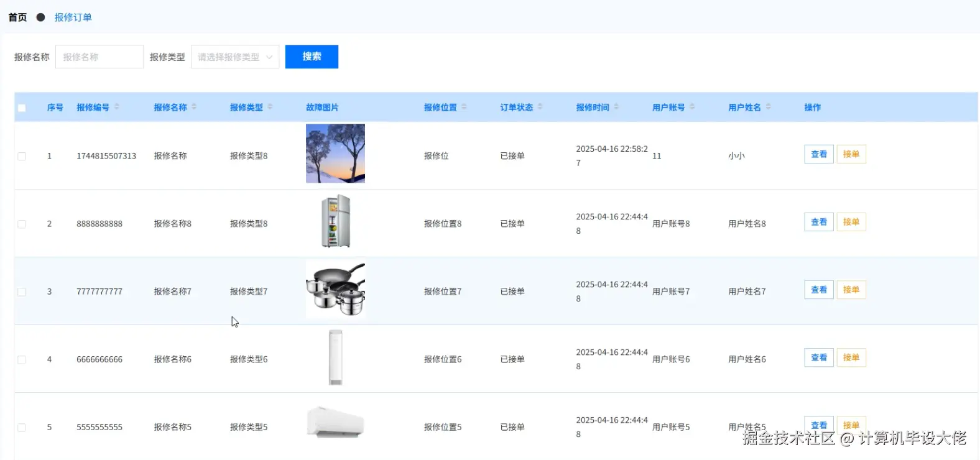Select the 故障图片 column header
Screen dimensions: 980x460
click(322, 108)
